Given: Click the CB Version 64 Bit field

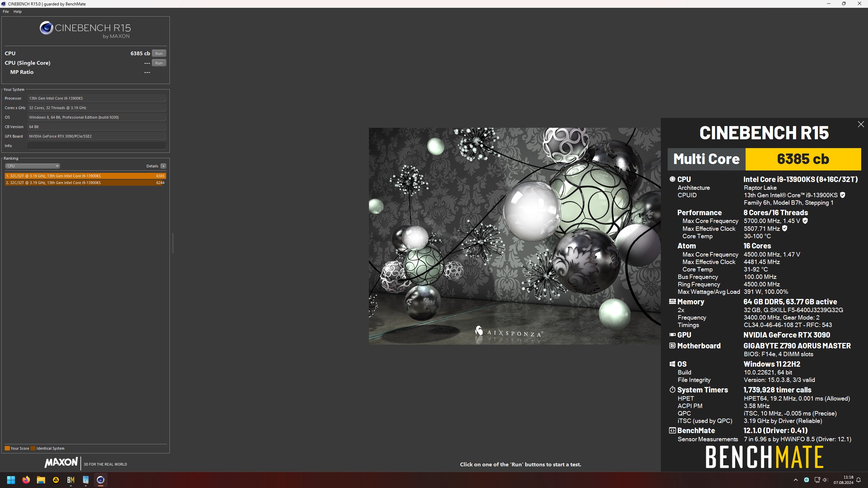Looking at the screenshot, I should [x=97, y=127].
